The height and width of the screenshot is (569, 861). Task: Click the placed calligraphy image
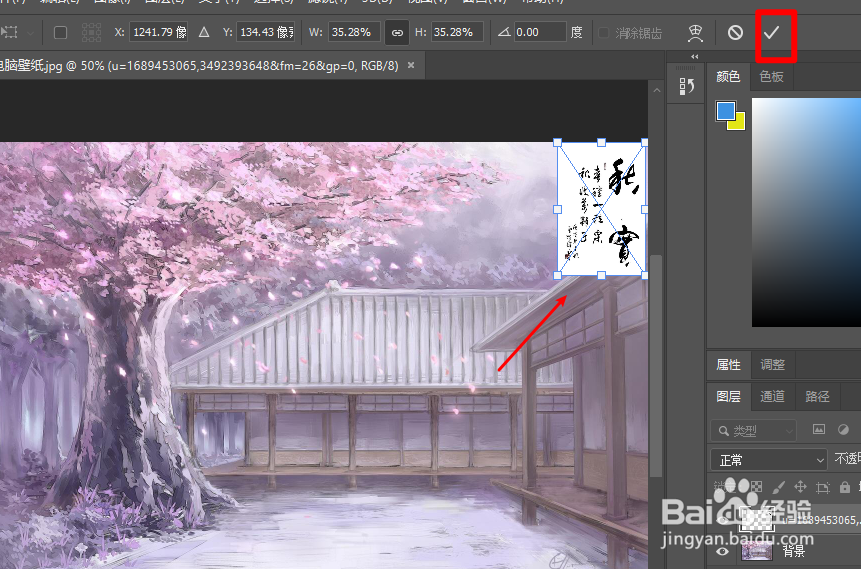click(x=601, y=209)
